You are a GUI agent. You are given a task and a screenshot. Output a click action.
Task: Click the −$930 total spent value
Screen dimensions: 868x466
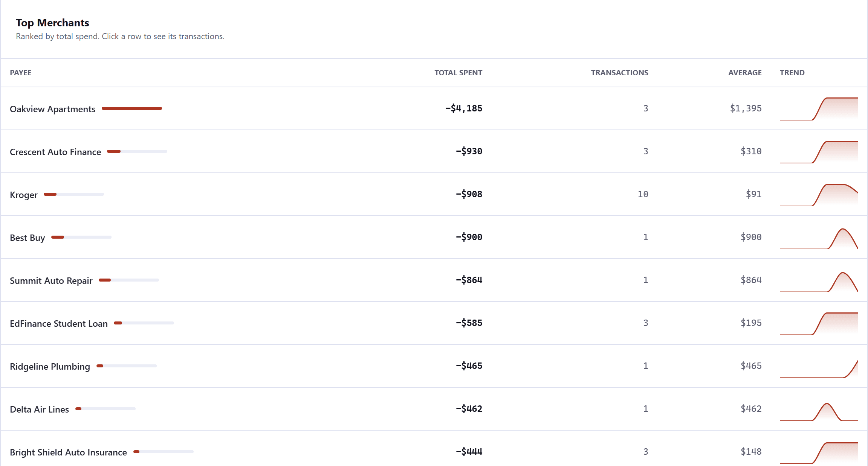(469, 151)
